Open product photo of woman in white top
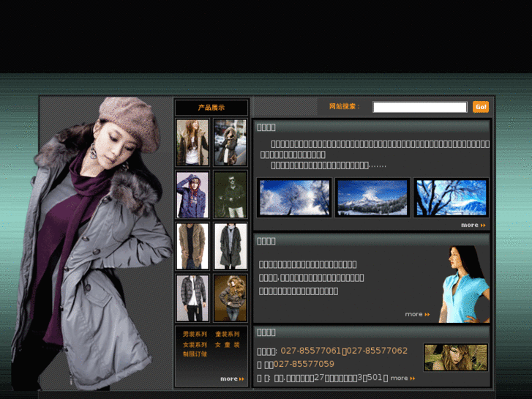 pos(192,143)
